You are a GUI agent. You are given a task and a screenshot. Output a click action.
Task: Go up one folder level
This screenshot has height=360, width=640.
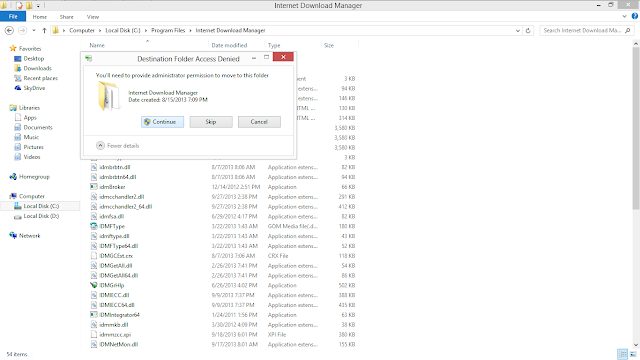(x=44, y=30)
